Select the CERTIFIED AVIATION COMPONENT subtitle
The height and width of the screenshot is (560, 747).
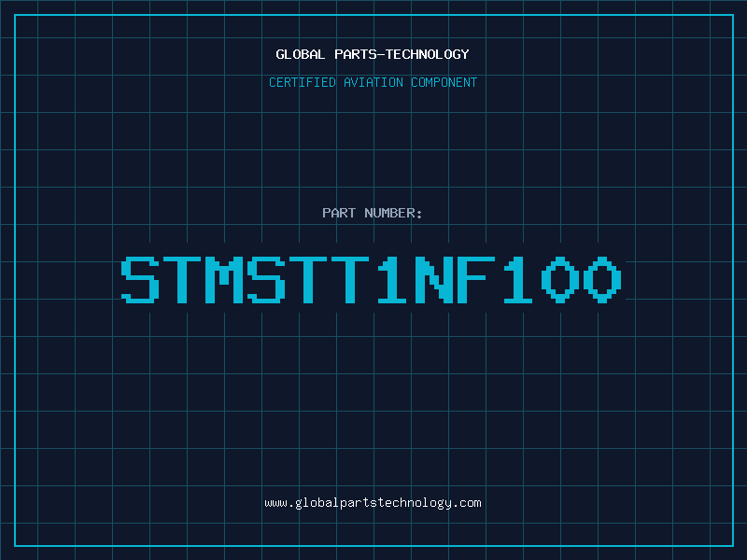point(373,82)
